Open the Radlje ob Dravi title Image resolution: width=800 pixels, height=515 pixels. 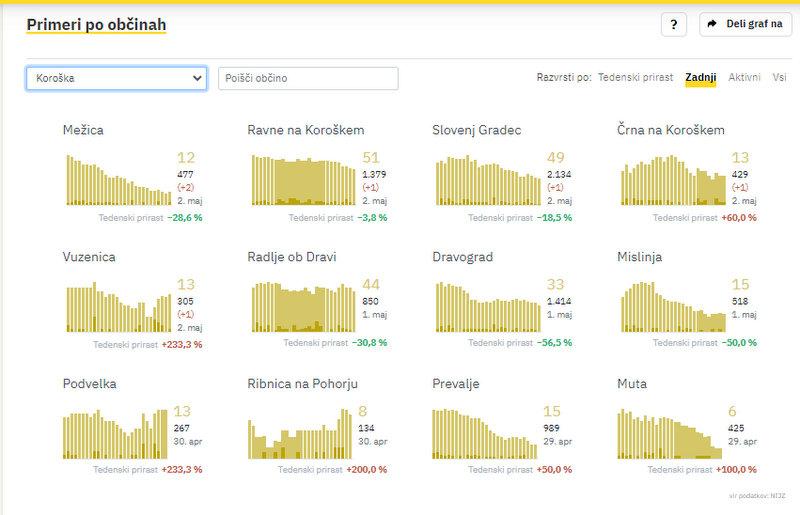292,257
